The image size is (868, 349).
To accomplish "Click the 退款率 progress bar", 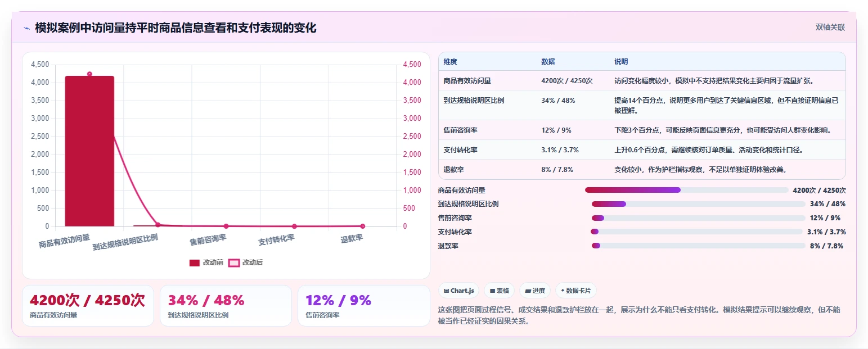I will 698,246.
